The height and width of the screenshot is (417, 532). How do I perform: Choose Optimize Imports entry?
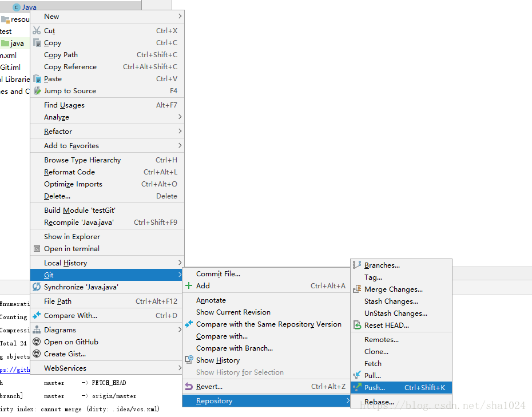[x=107, y=184]
